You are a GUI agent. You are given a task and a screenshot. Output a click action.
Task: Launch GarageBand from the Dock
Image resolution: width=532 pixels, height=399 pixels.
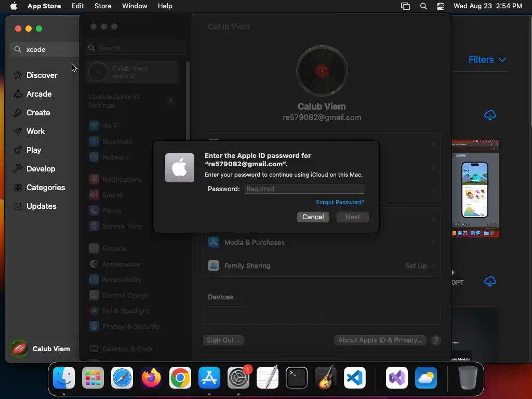(x=326, y=378)
